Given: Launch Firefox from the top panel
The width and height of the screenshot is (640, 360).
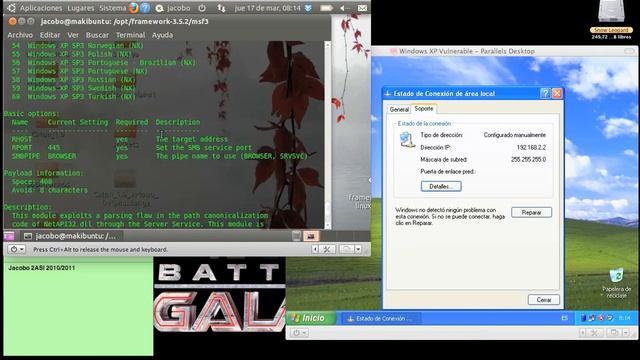Looking at the screenshot, I should [133, 8].
